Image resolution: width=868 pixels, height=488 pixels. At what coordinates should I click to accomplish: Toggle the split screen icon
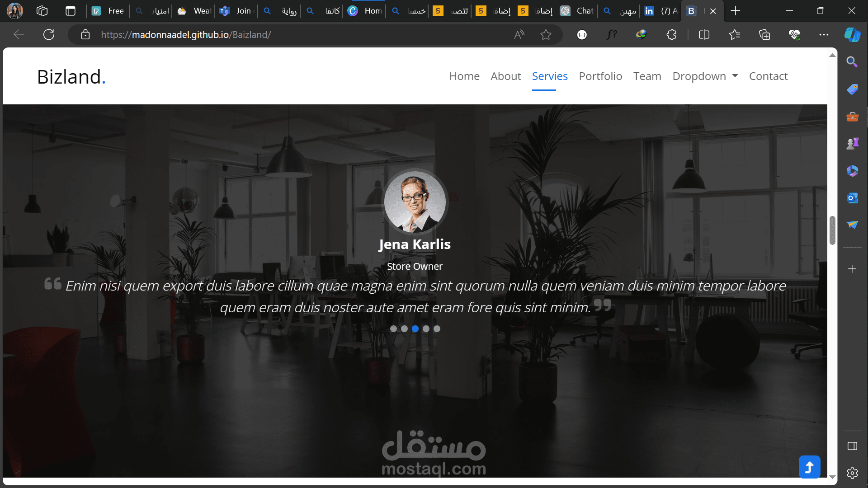click(x=704, y=35)
